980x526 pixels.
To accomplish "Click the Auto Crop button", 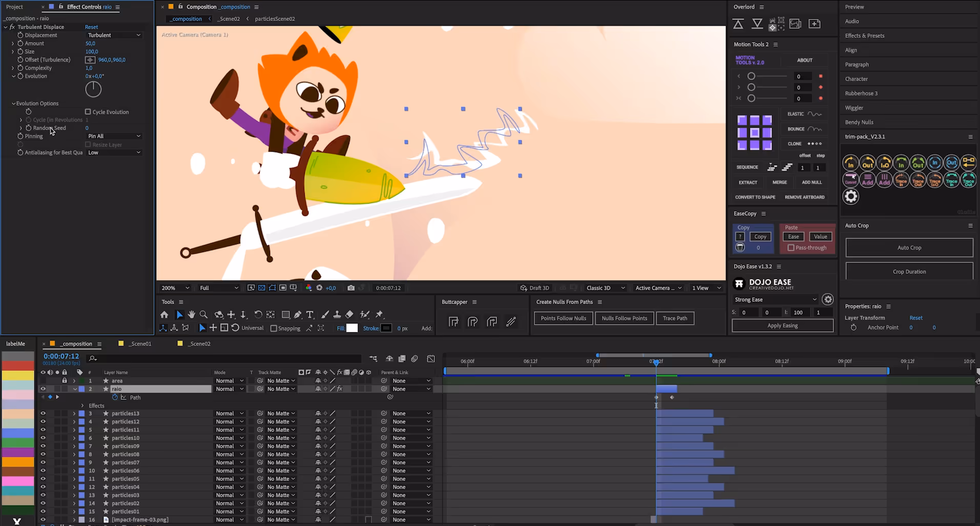I will point(909,248).
